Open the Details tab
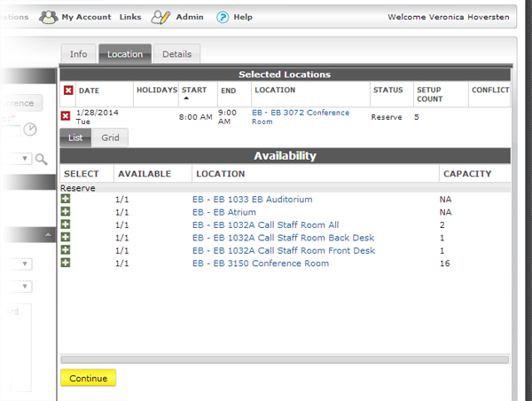Viewport: 532px width, 401px height. point(176,54)
